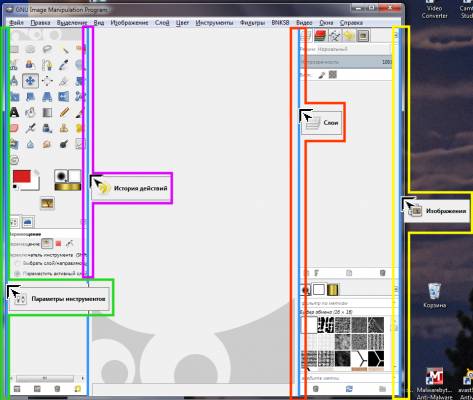Open the Фильтры menu
Viewport: 473px width, 400px height.
(x=252, y=23)
